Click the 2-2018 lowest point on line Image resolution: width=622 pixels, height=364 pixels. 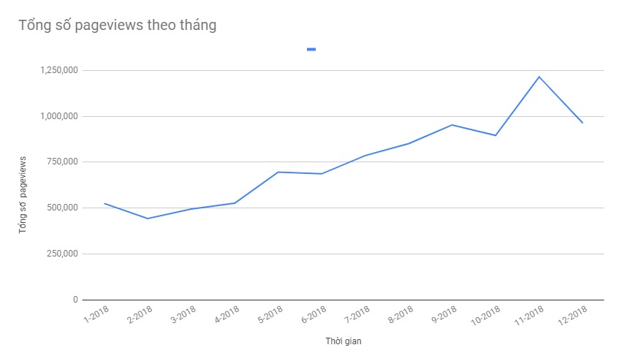pyautogui.click(x=148, y=219)
